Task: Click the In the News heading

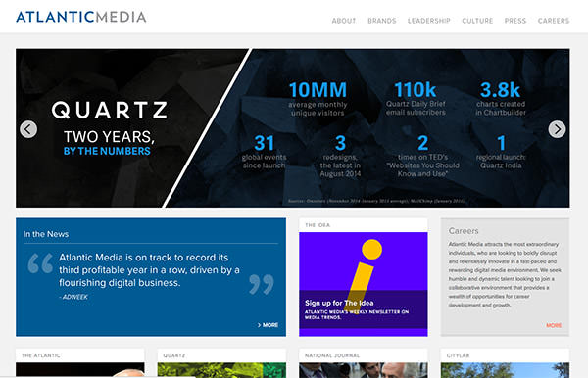Action: click(x=46, y=234)
